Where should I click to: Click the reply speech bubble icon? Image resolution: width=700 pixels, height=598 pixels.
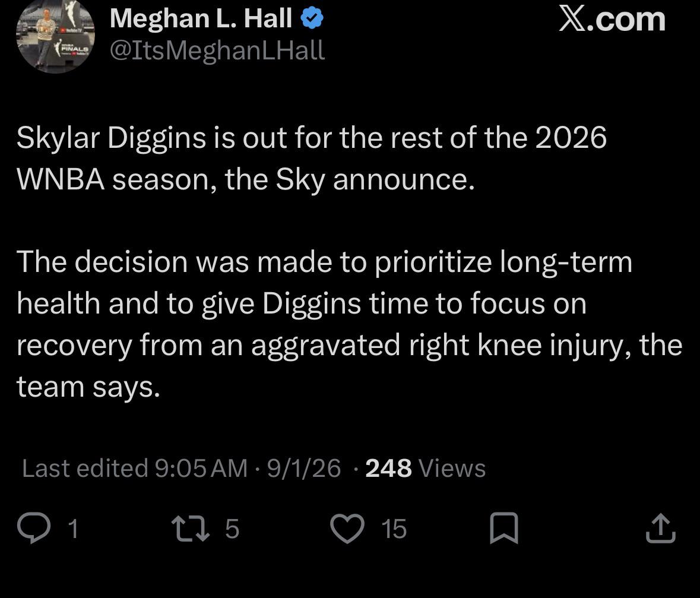[x=34, y=528]
